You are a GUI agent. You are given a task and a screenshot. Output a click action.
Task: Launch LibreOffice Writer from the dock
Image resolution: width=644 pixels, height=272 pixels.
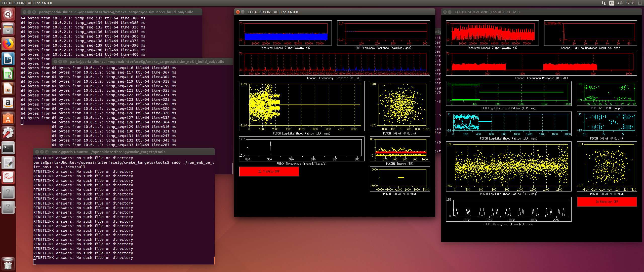8,59
